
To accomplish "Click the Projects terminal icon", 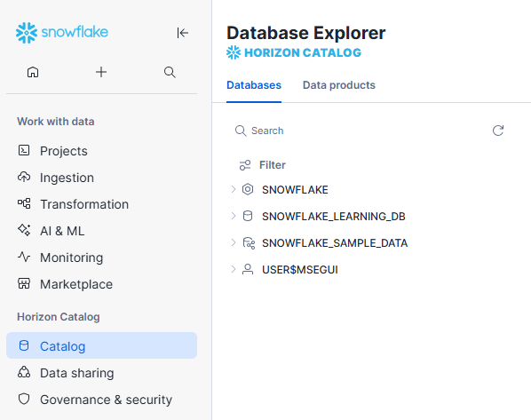I will 24,150.
